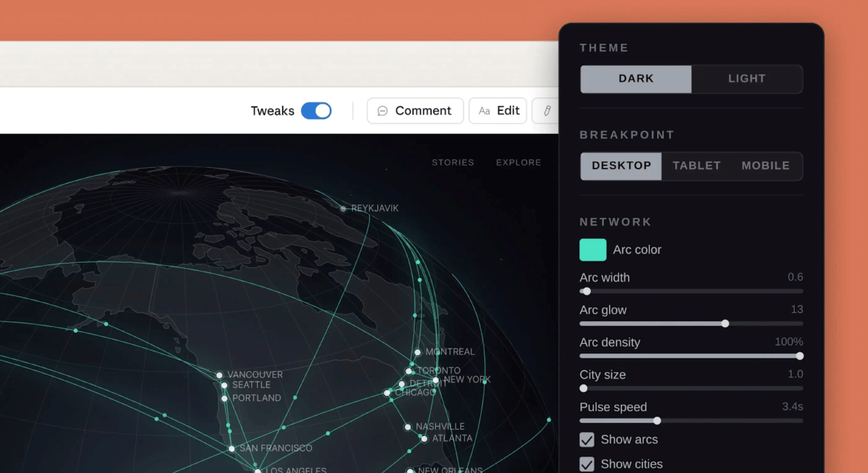
Task: Click the speech bubble icon in Comment
Action: [383, 111]
